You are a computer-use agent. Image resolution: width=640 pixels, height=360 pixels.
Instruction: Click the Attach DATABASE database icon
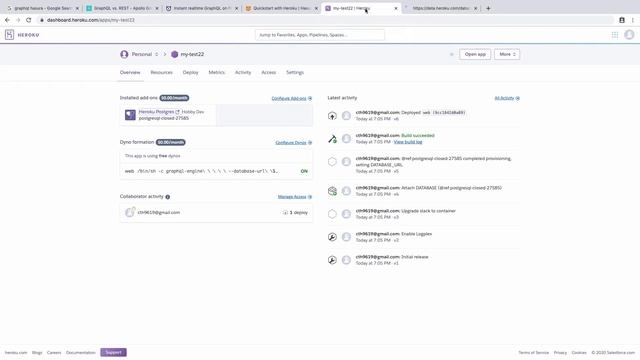[x=332, y=191]
